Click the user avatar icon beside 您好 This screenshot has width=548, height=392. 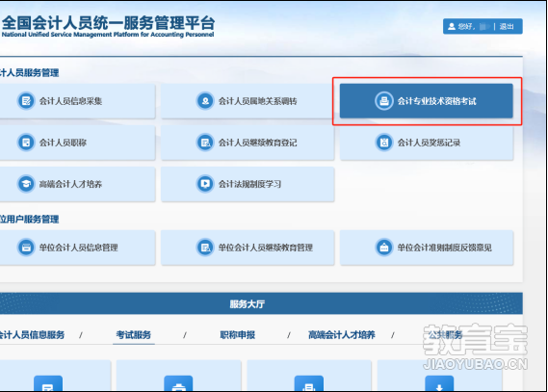pos(452,26)
